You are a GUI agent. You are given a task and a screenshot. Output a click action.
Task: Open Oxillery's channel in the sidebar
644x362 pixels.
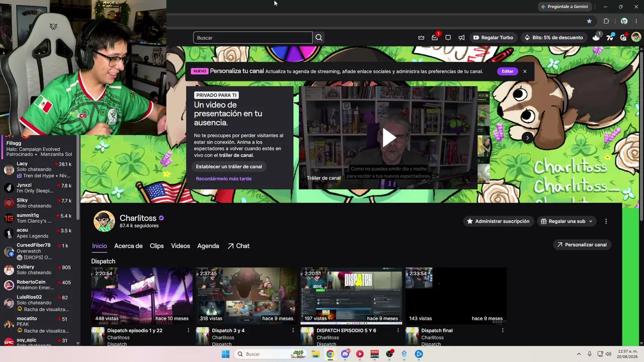pyautogui.click(x=38, y=270)
